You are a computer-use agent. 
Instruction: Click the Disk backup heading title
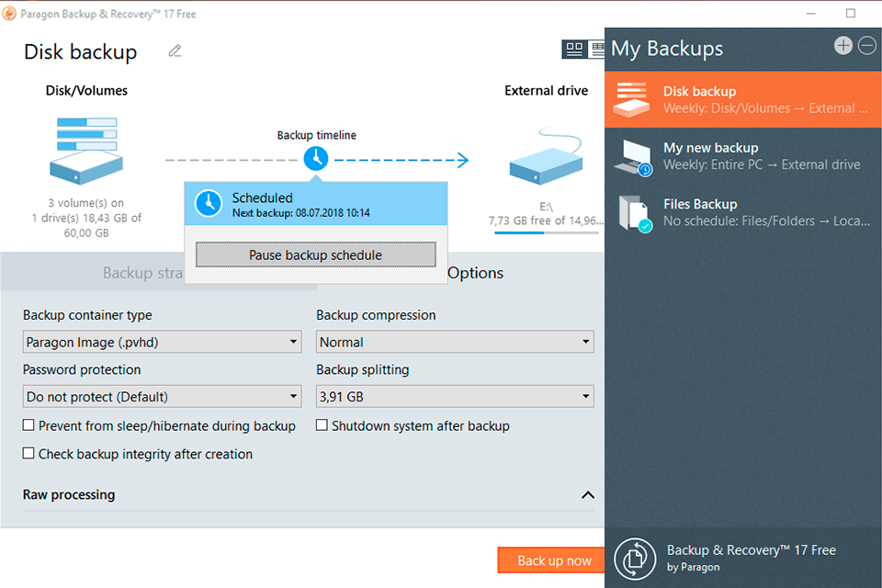(81, 51)
